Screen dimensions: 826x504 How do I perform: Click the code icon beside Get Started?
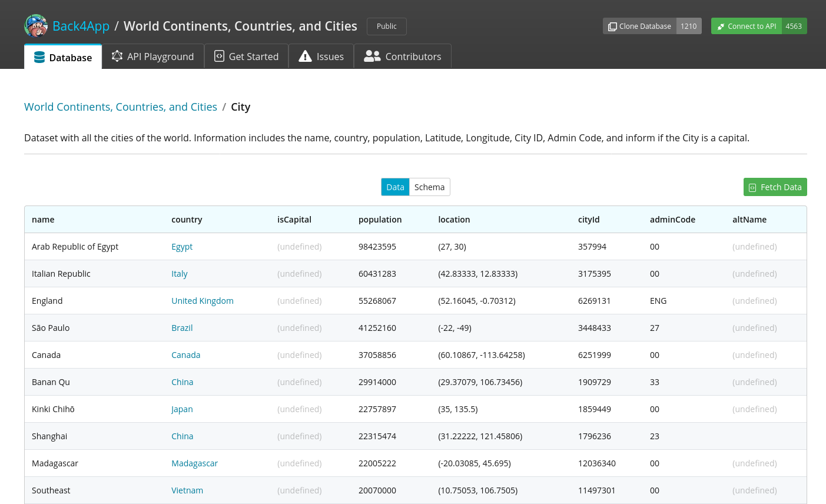click(x=219, y=56)
